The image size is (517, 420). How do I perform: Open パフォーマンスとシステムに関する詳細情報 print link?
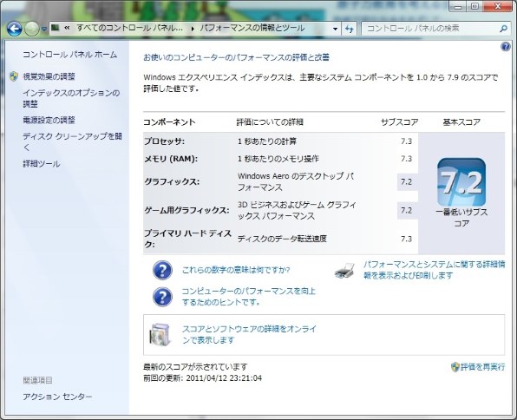[x=435, y=270]
